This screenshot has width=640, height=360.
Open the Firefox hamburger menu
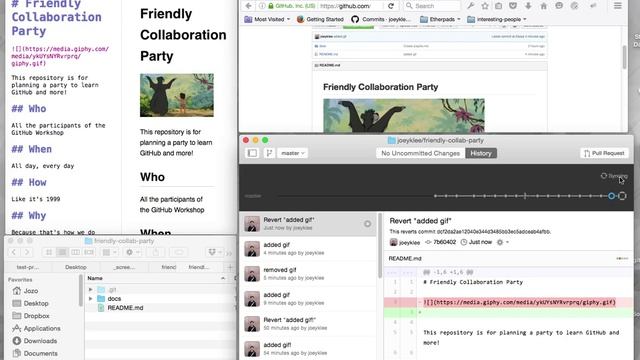pos(618,6)
